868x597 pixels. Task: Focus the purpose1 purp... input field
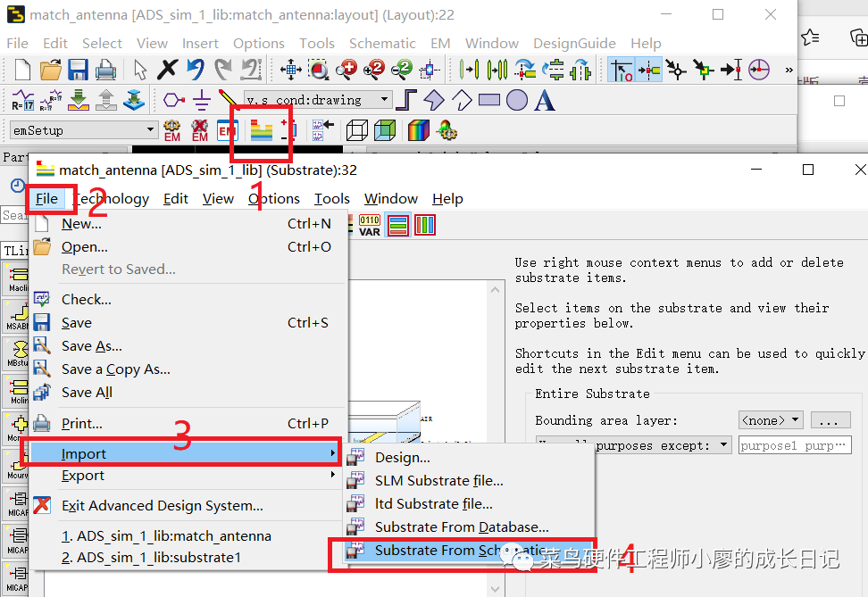[795, 445]
